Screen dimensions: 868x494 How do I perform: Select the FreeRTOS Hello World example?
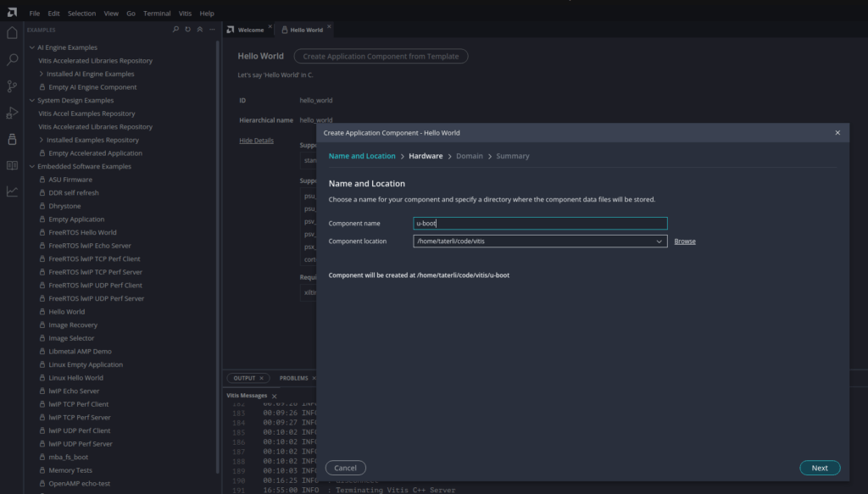[x=82, y=233]
